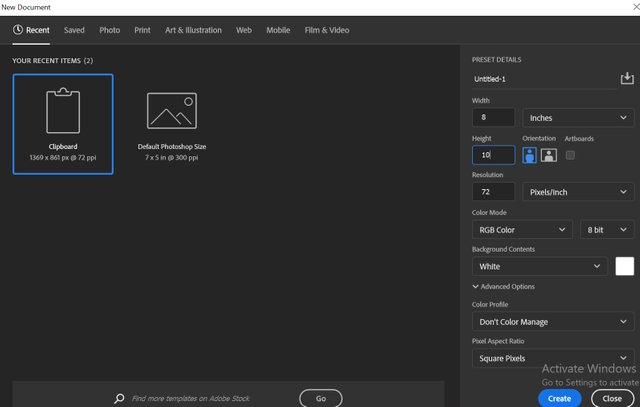Click the Resolution value field
Image resolution: width=640 pixels, height=407 pixels.
click(493, 192)
